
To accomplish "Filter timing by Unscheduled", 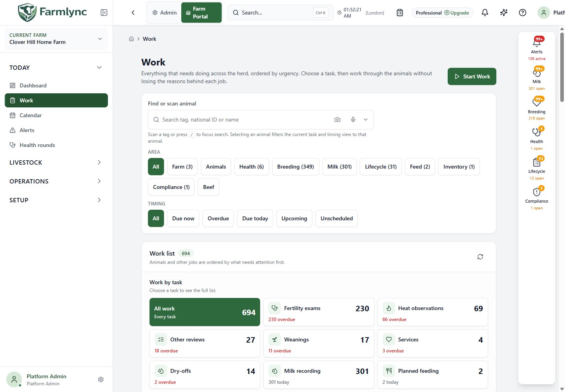I will [x=337, y=218].
